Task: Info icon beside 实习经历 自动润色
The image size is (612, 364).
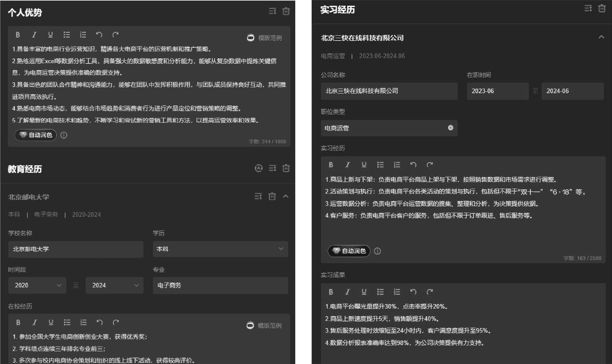Action: point(377,251)
